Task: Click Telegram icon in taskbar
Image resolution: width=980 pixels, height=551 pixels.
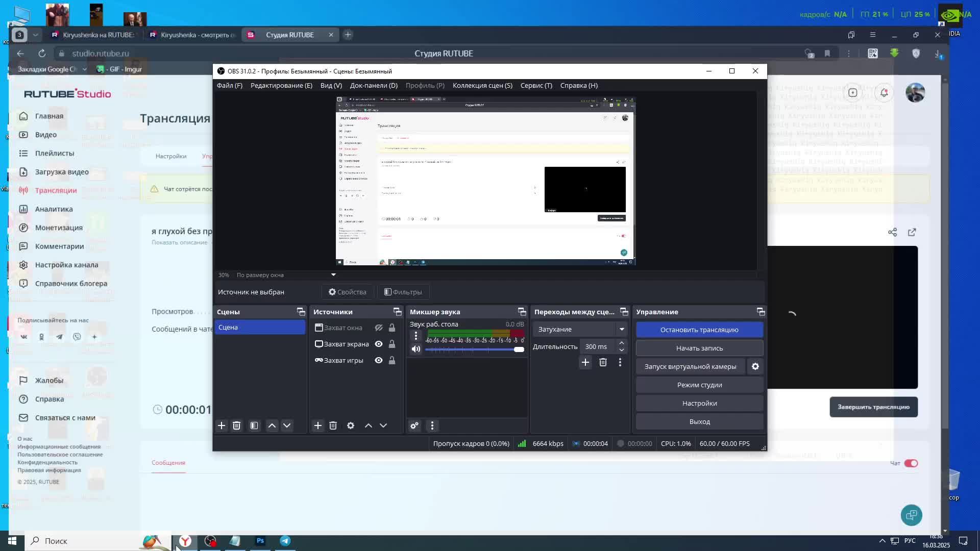Action: click(285, 541)
